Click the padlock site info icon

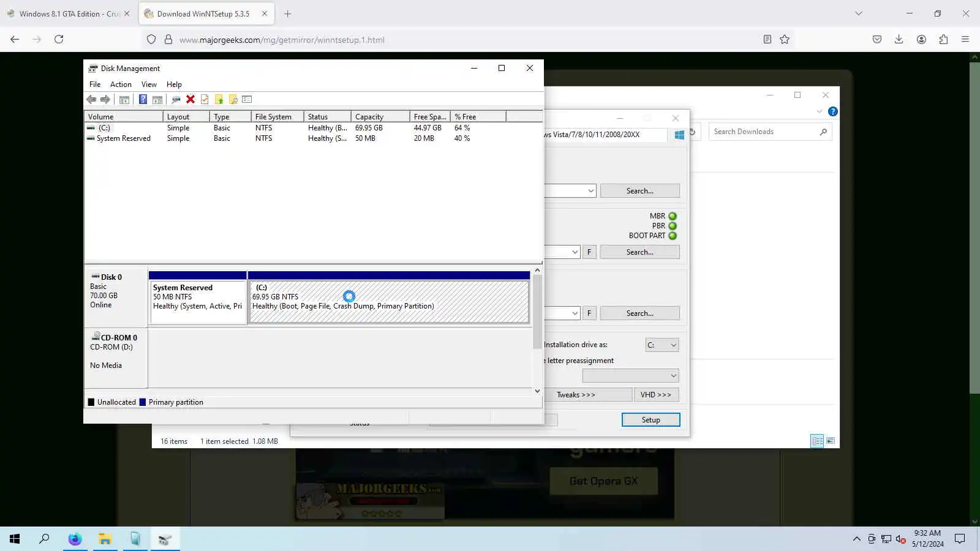pyautogui.click(x=168, y=40)
